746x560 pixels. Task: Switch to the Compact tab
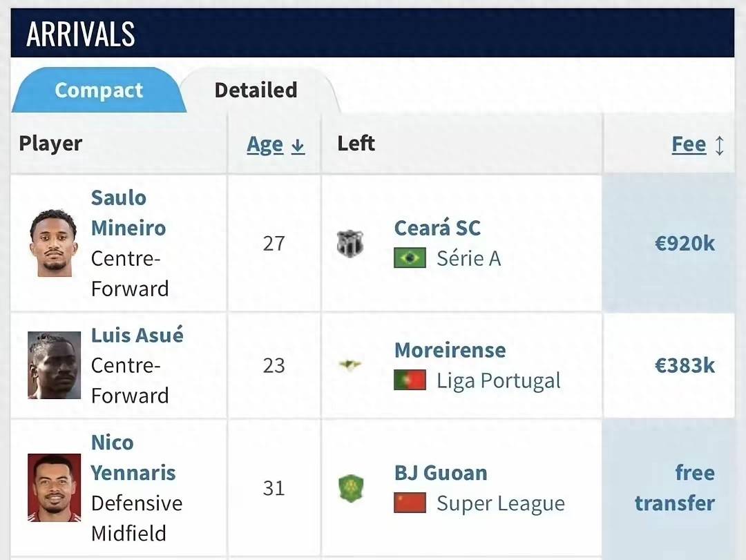click(x=99, y=90)
